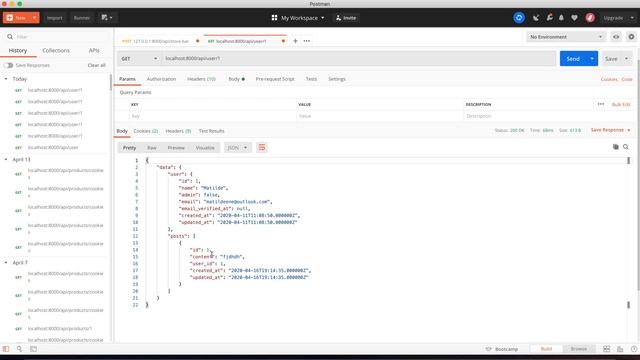Viewport: 640px width, 360px height.
Task: Switch to Browse mode
Action: [578, 349]
